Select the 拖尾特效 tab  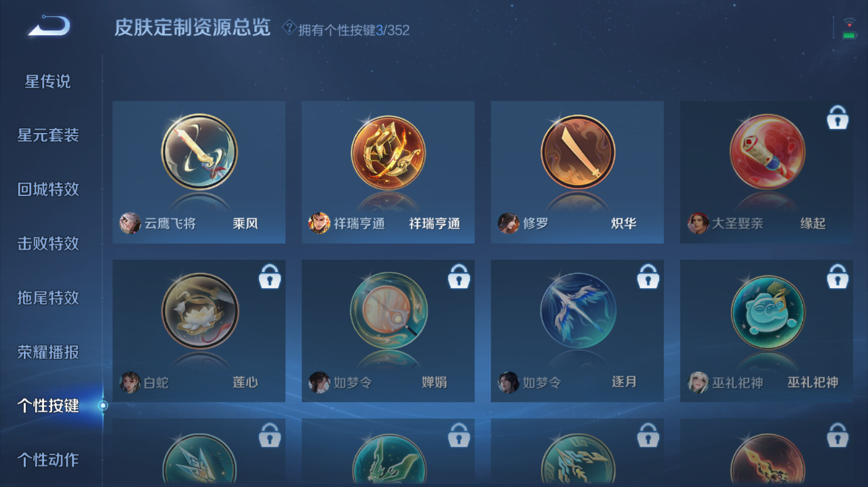(48, 298)
